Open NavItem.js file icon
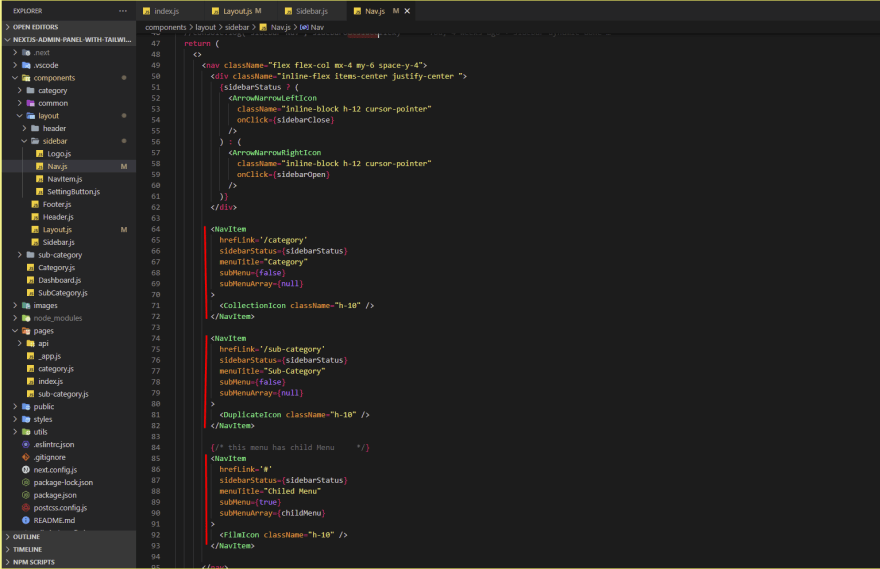The image size is (880, 569). tap(40, 179)
